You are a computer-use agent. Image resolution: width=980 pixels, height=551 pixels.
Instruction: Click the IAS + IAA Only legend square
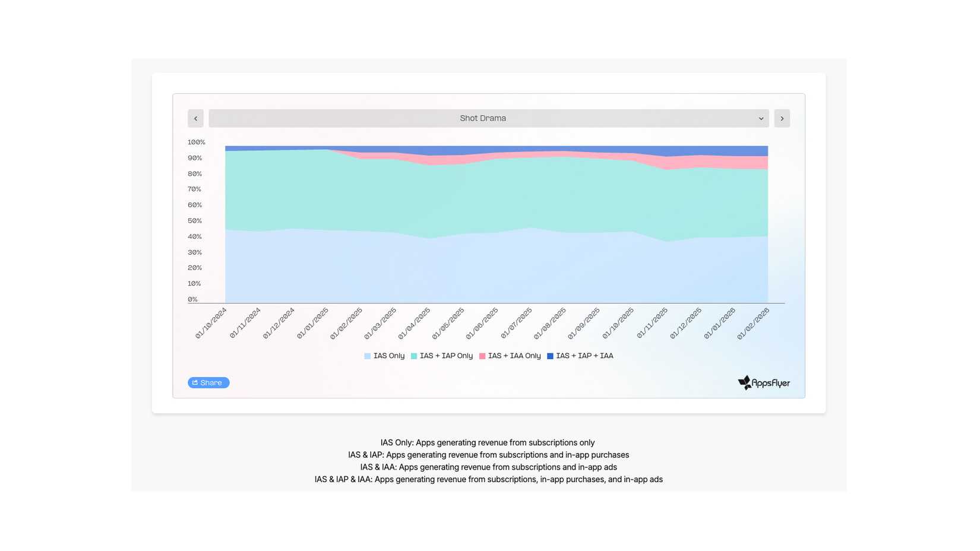[x=482, y=356]
